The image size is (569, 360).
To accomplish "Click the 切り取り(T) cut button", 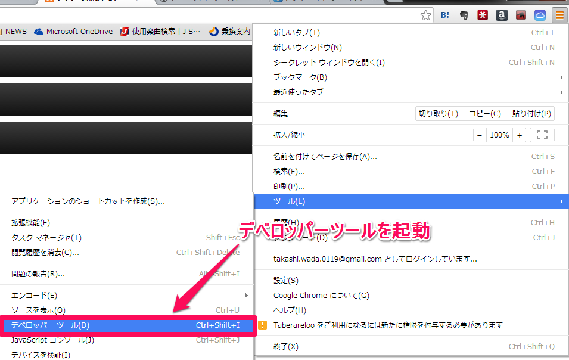I will (x=438, y=114).
